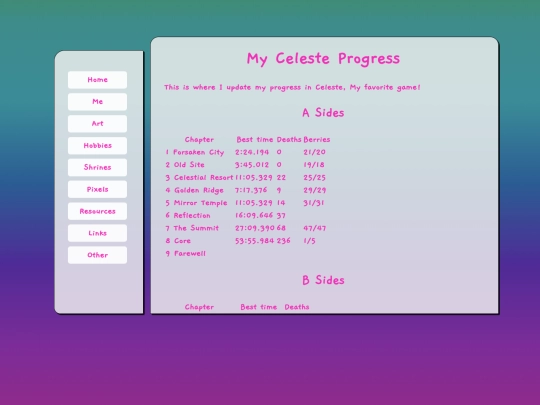Viewport: 540px width, 405px height.
Task: Click Mirror Temple berries 31/31
Action: pyautogui.click(x=314, y=203)
